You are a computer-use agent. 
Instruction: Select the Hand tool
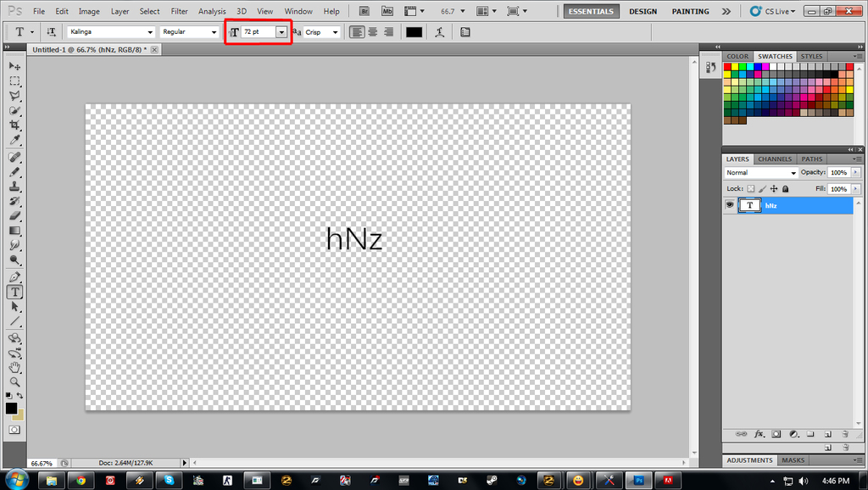pyautogui.click(x=14, y=367)
